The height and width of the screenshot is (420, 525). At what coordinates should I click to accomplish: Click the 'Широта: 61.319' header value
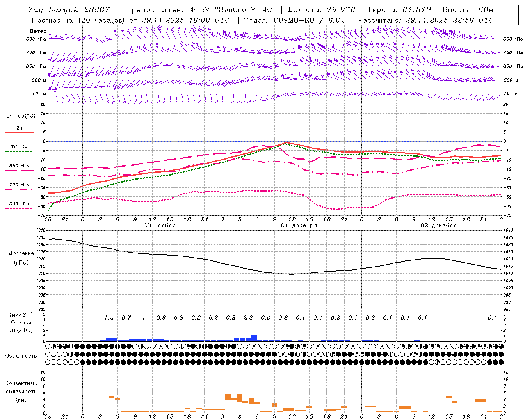click(x=399, y=10)
